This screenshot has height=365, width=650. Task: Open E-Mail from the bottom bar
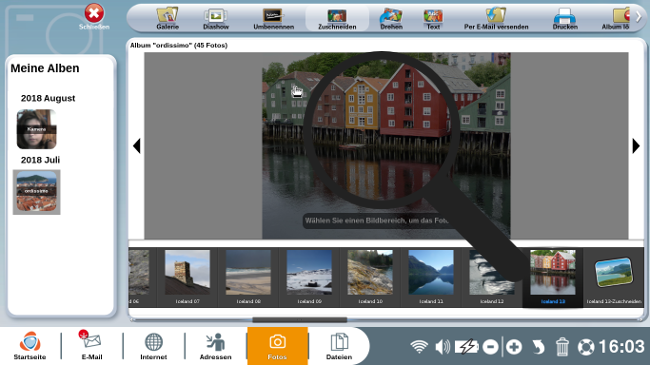[x=92, y=346]
